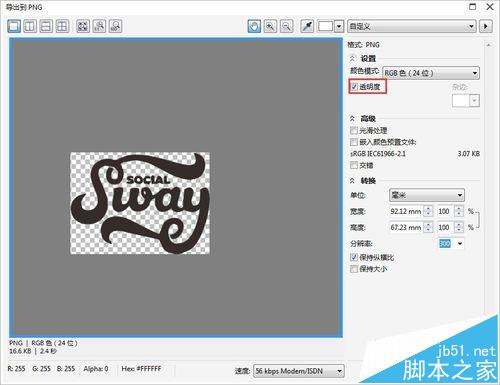Select the Pan hand tool

(254, 26)
